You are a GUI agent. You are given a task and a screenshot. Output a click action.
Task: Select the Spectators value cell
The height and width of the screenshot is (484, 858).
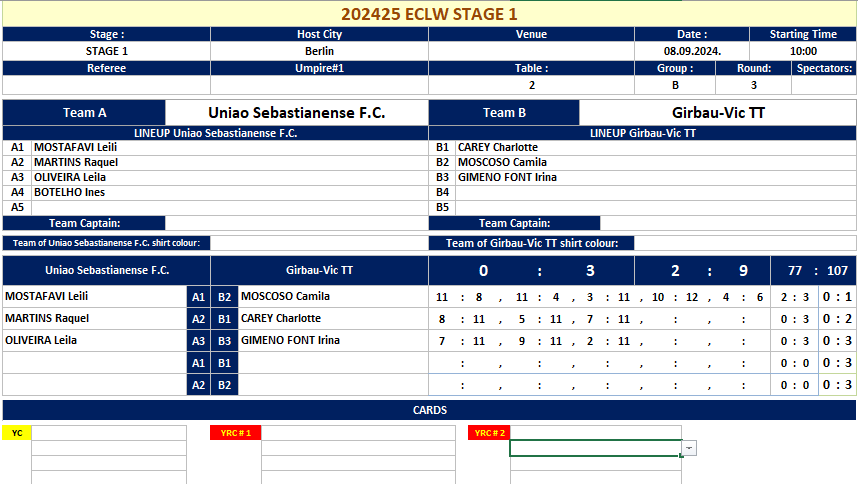(x=824, y=85)
